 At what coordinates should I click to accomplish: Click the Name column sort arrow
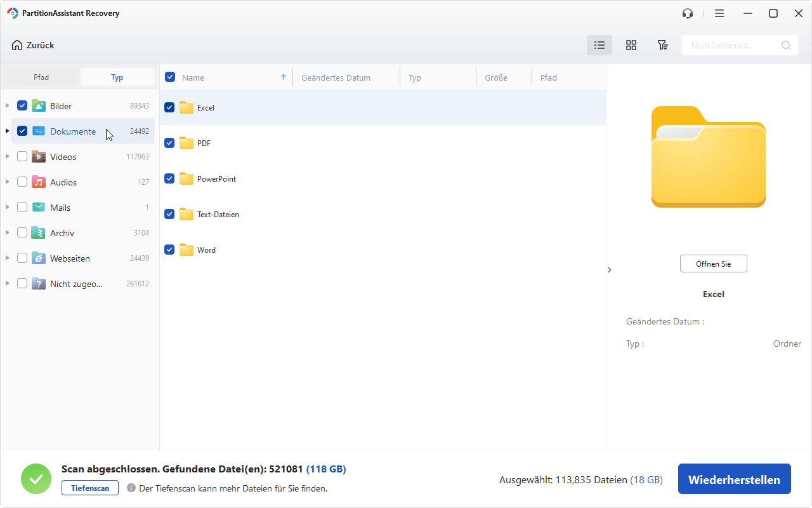tap(284, 77)
